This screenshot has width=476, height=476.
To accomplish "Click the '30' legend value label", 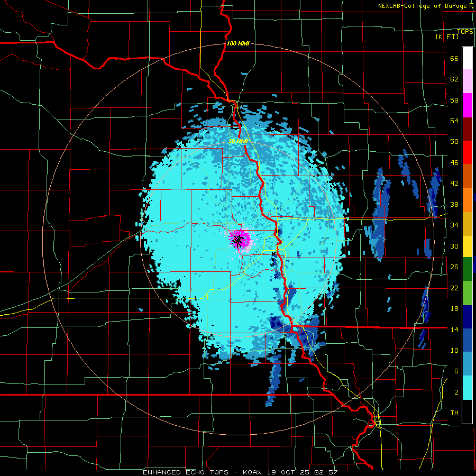I will 454,246.
